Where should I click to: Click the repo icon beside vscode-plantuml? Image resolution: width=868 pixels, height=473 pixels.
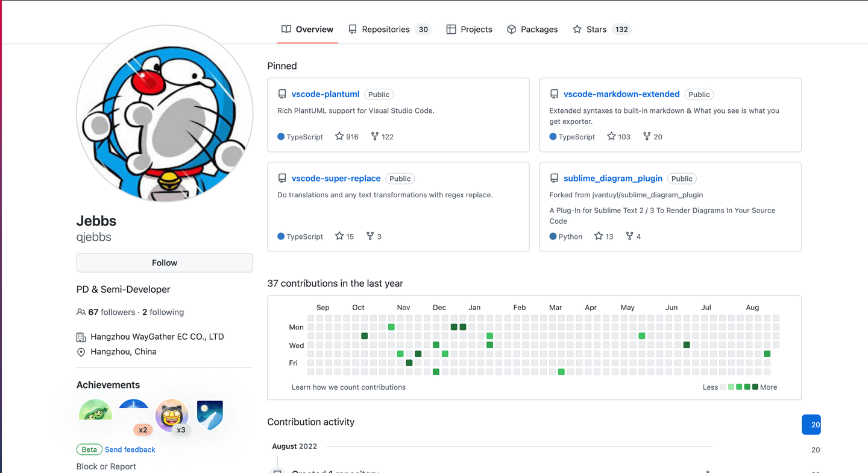[282, 94]
